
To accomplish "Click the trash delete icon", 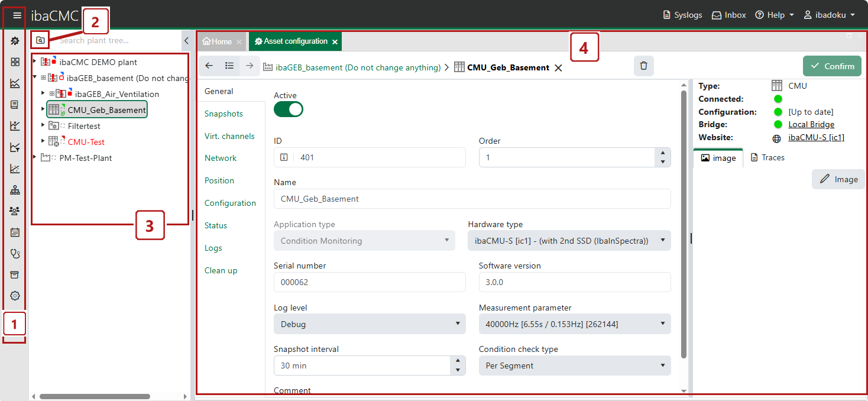I will coord(643,66).
